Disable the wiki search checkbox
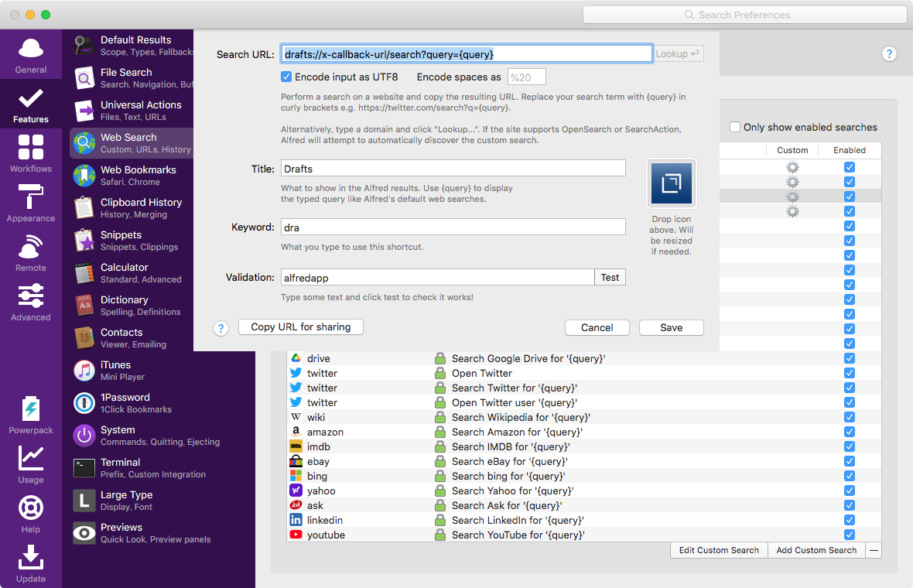The width and height of the screenshot is (913, 588). pyautogui.click(x=849, y=417)
